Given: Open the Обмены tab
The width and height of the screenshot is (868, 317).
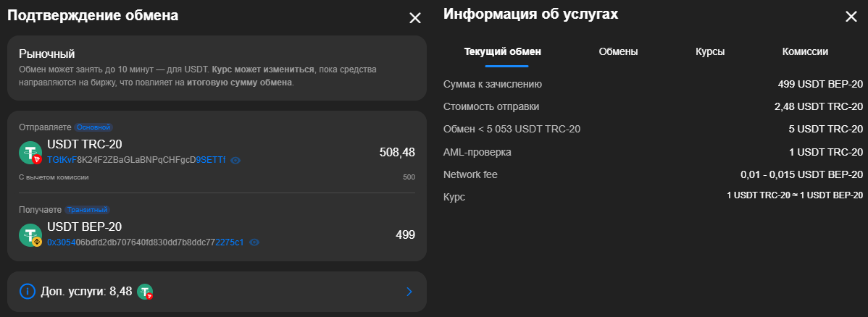Looking at the screenshot, I should (618, 51).
